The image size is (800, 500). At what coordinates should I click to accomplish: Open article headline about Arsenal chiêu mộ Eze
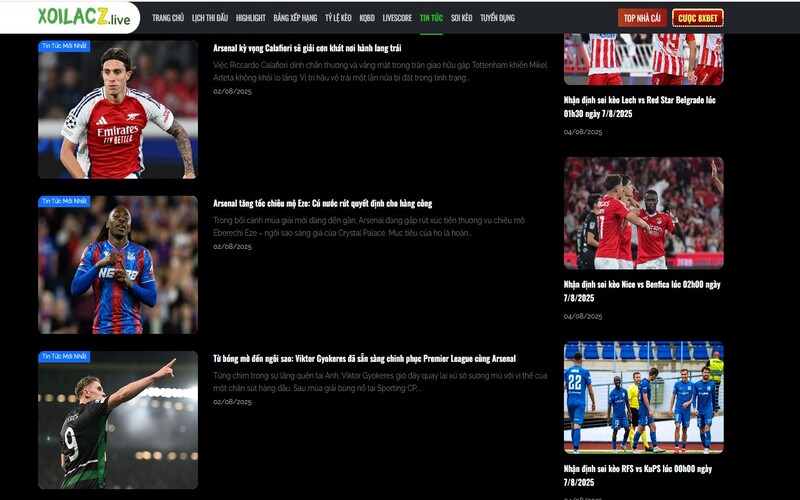pyautogui.click(x=322, y=203)
